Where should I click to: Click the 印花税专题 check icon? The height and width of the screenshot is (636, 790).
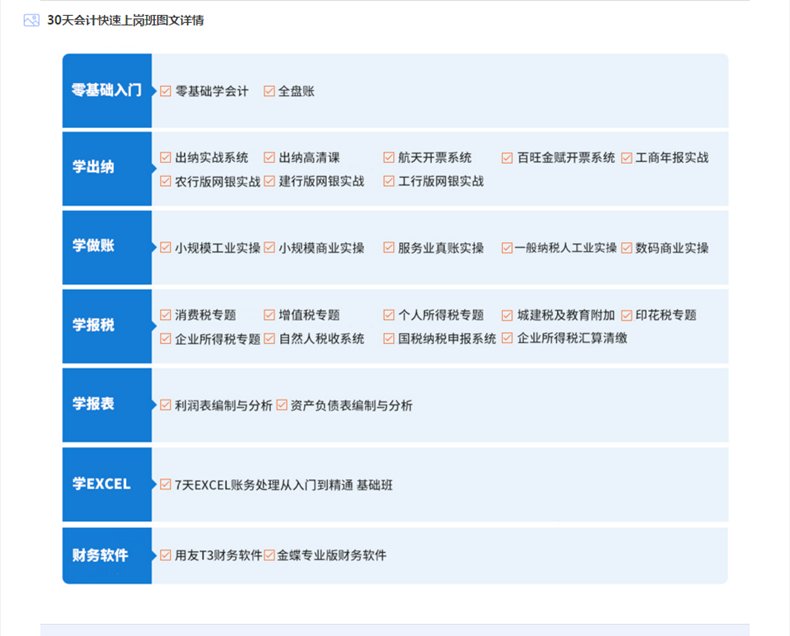coord(627,315)
